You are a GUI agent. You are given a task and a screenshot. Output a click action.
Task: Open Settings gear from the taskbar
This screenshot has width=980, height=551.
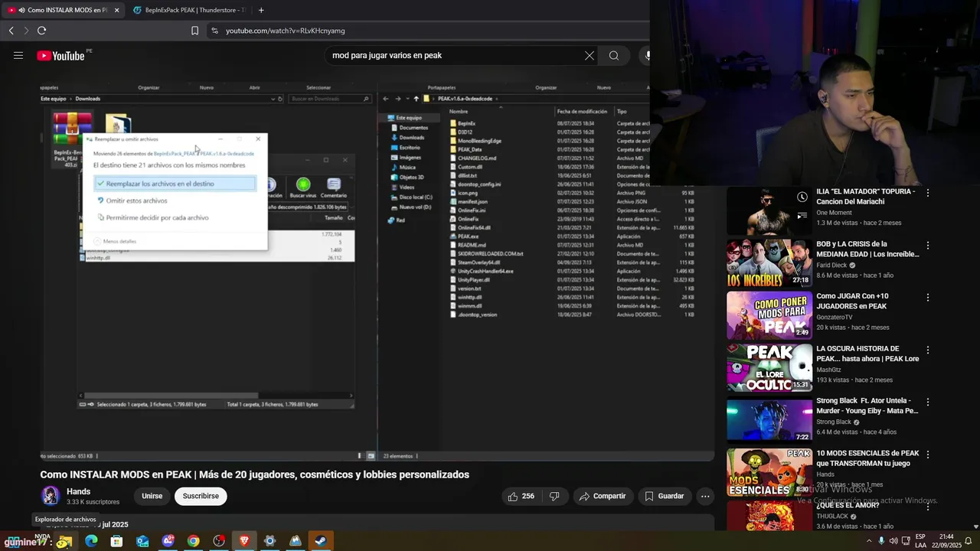(269, 541)
